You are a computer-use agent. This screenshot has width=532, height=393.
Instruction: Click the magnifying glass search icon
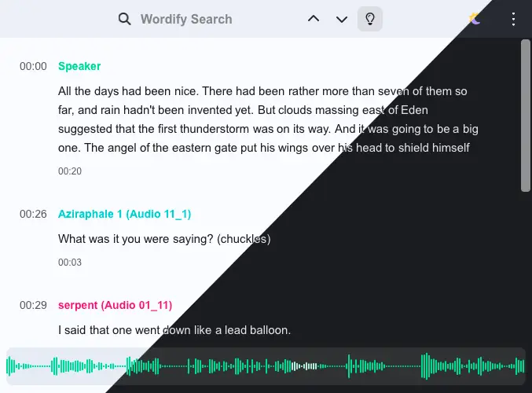tap(124, 19)
